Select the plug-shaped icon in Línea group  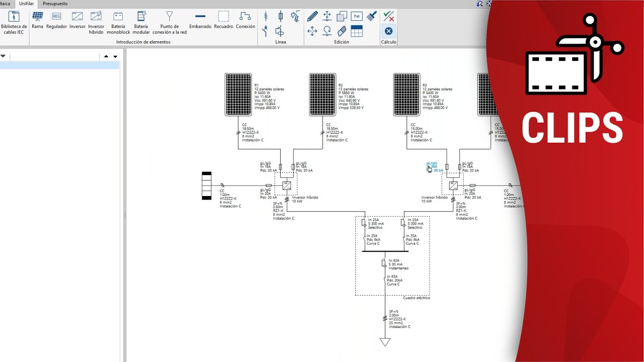[x=295, y=16]
